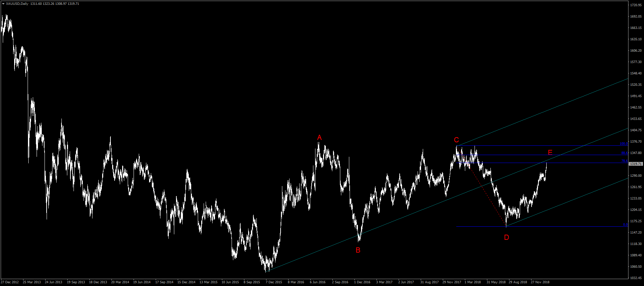This screenshot has height=286, width=644.
Task: Click the 19 Jun 2014 date label
Action: pyautogui.click(x=142, y=282)
